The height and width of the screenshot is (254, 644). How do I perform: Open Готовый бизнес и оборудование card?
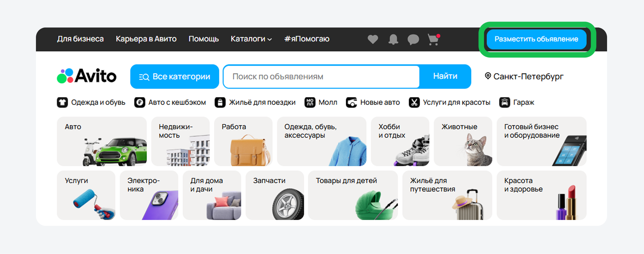541,141
